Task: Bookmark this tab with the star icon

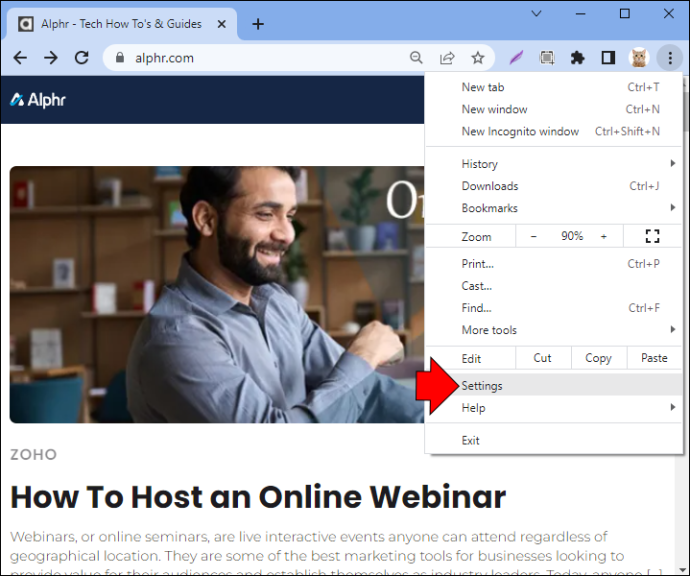Action: [477, 58]
